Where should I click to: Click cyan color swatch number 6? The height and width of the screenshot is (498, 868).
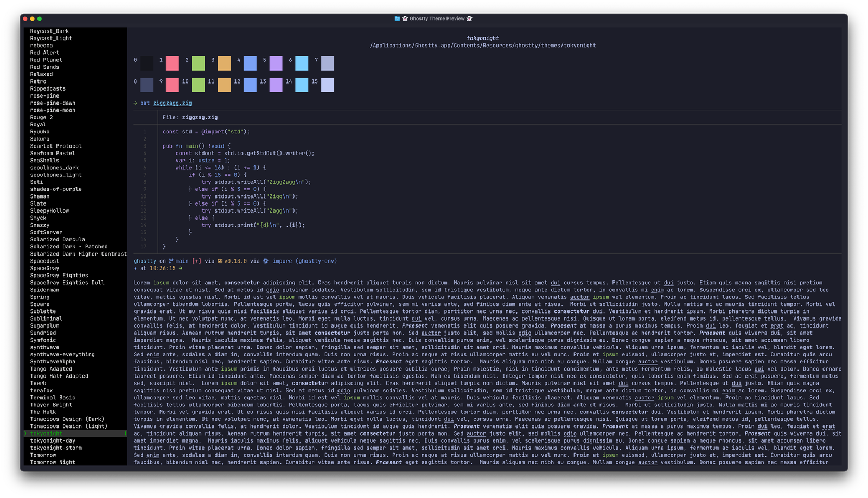click(x=302, y=63)
